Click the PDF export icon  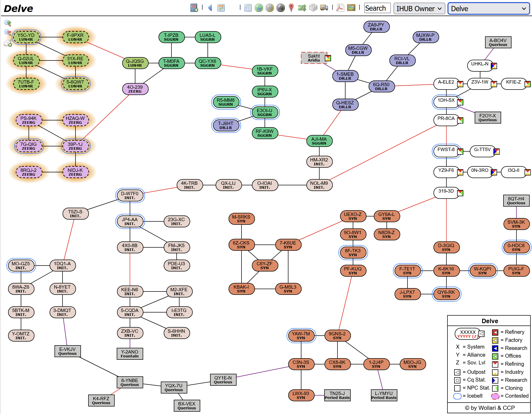coord(340,8)
